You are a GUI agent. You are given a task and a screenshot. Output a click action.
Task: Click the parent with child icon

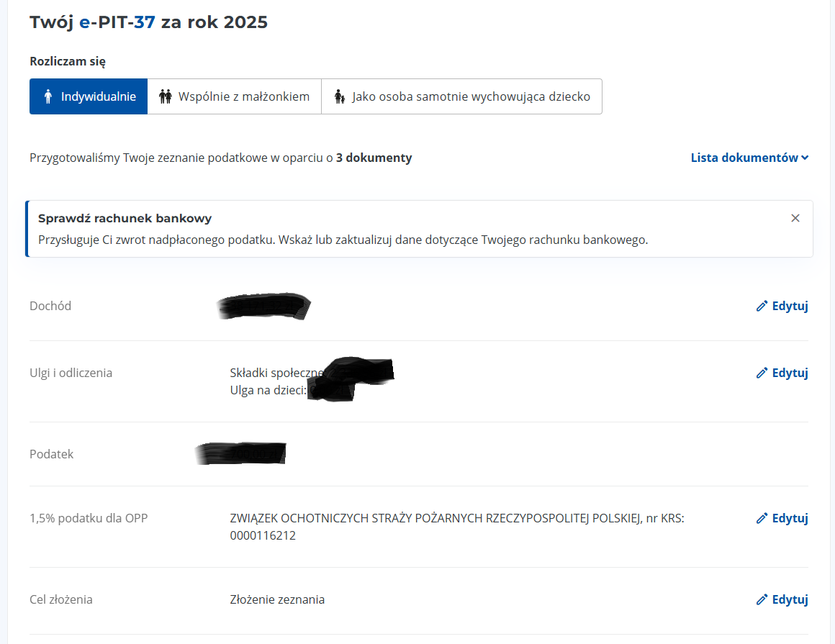(x=339, y=96)
